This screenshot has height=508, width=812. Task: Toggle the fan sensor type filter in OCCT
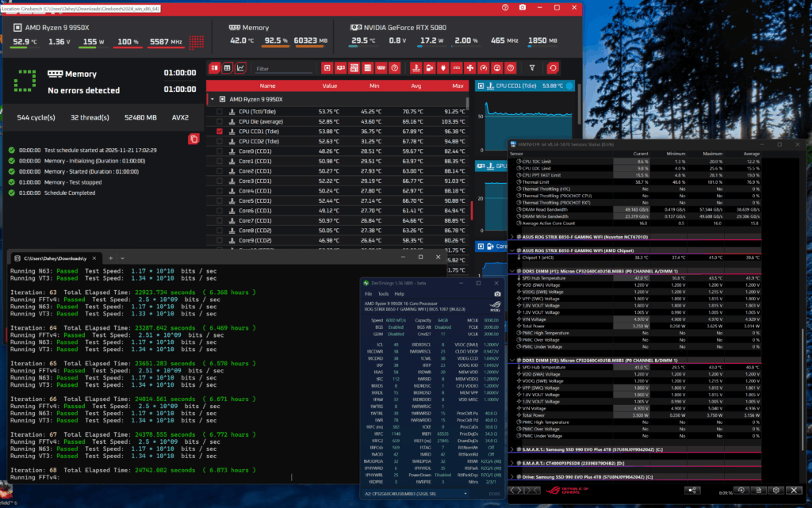click(x=469, y=68)
